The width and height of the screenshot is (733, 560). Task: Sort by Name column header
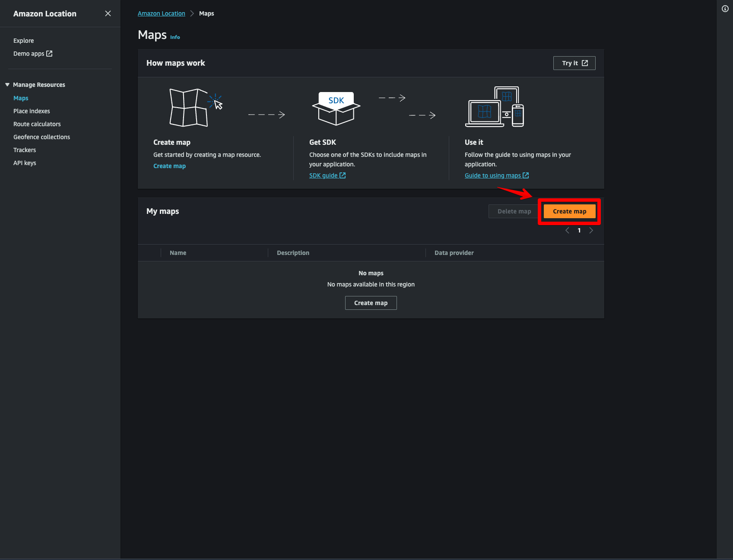(x=178, y=253)
